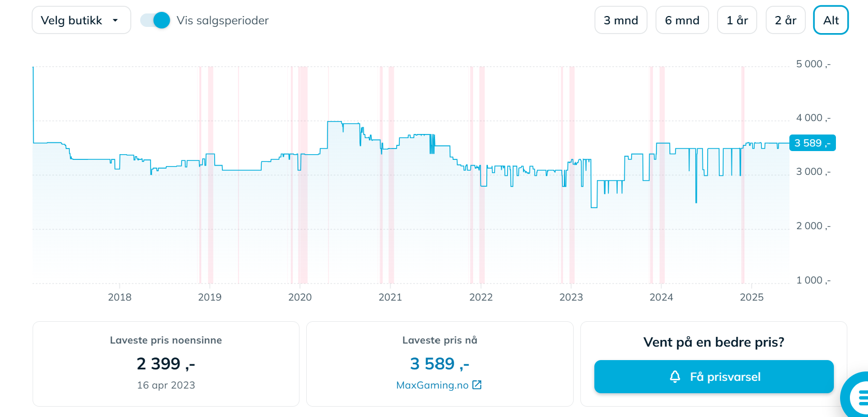Click the Vis salgsperioder label
This screenshot has width=868, height=417.
point(222,21)
